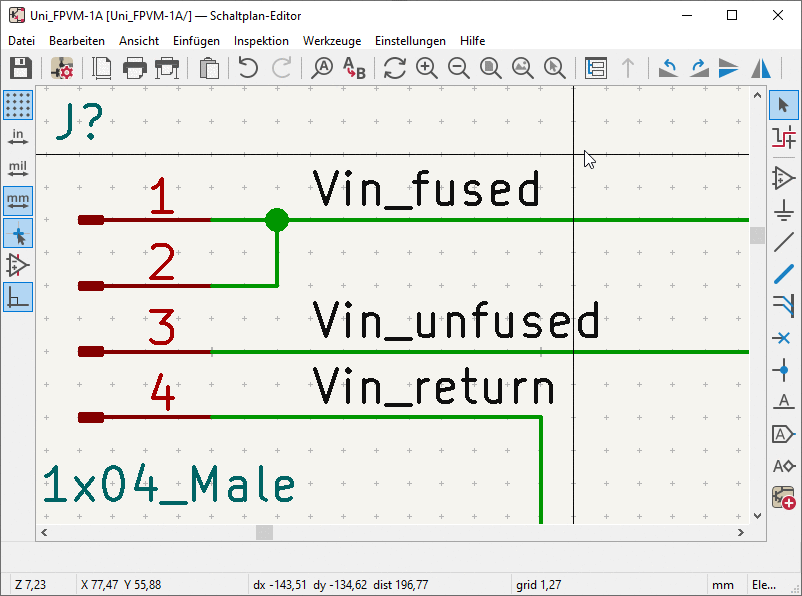Open page settings icon

[102, 68]
